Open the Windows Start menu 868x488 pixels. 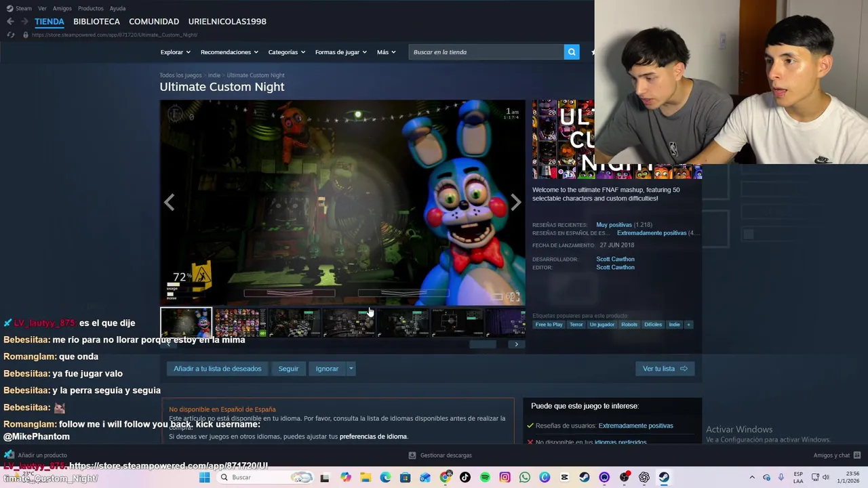click(204, 477)
